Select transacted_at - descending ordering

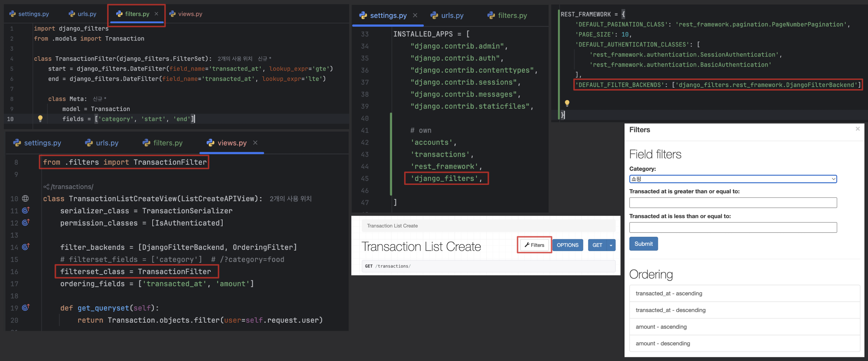[x=670, y=310]
